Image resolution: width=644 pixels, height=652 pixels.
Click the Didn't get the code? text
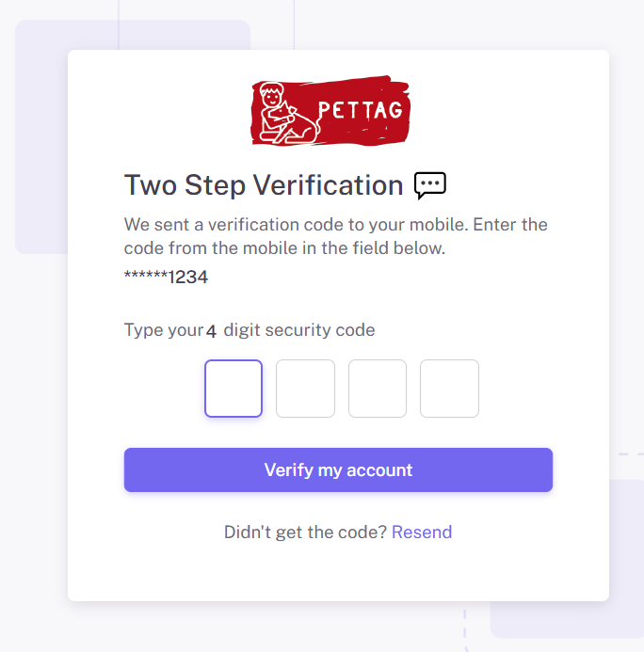click(305, 533)
